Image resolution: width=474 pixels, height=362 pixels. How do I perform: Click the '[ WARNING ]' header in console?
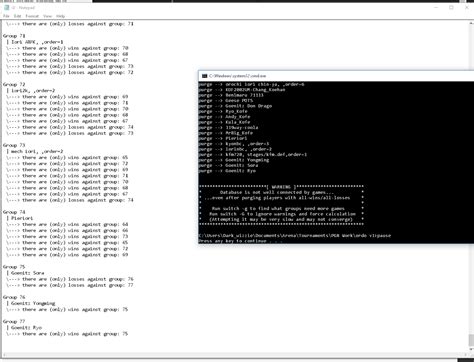pyautogui.click(x=282, y=187)
